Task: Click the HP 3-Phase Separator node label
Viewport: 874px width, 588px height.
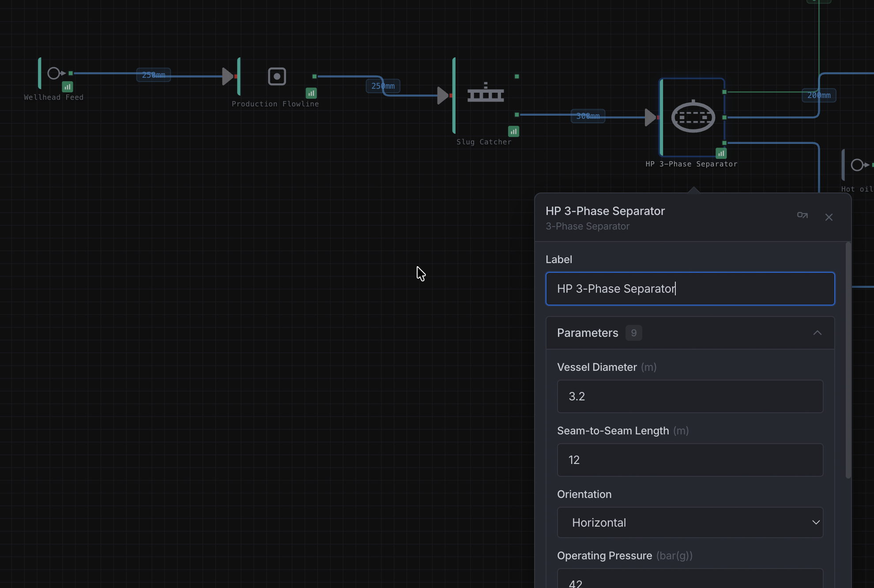Action: click(x=691, y=164)
